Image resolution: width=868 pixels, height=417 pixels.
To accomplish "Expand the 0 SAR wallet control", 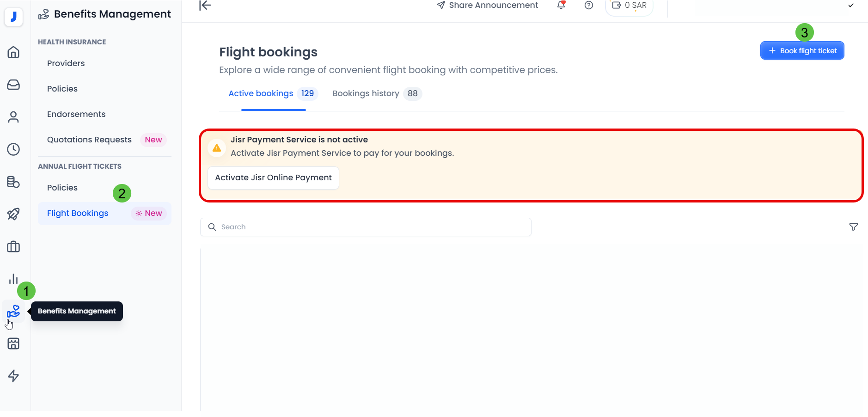I will (x=629, y=5).
